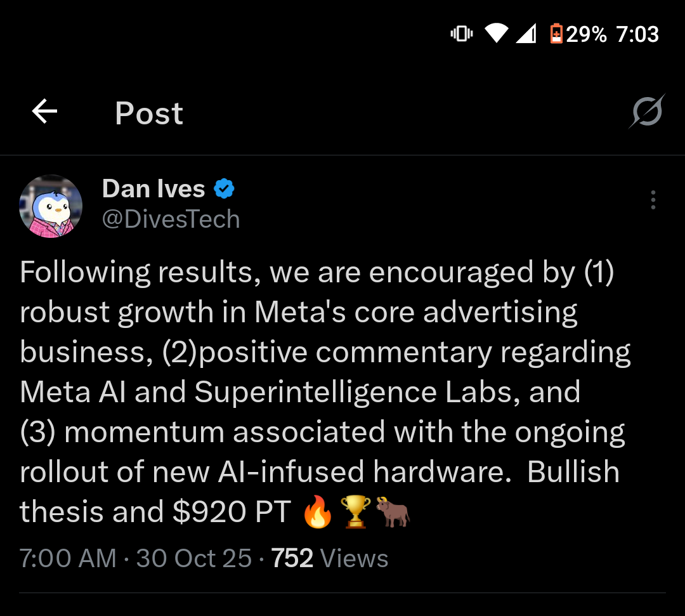The width and height of the screenshot is (685, 616).
Task: Open the three-dot post options menu
Action: click(x=653, y=200)
